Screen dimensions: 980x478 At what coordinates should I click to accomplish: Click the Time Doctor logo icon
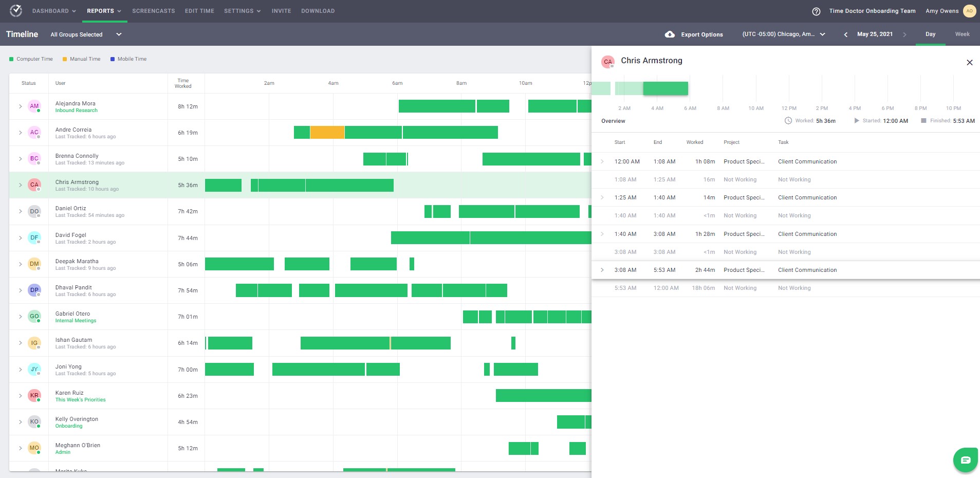16,10
